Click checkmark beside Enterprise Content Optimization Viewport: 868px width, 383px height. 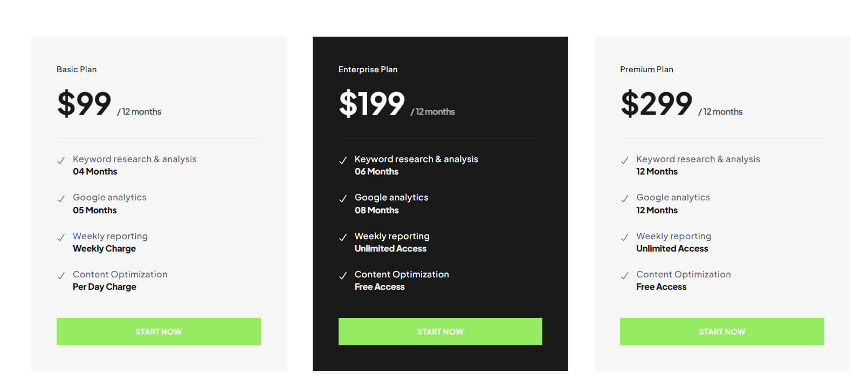pyautogui.click(x=343, y=276)
